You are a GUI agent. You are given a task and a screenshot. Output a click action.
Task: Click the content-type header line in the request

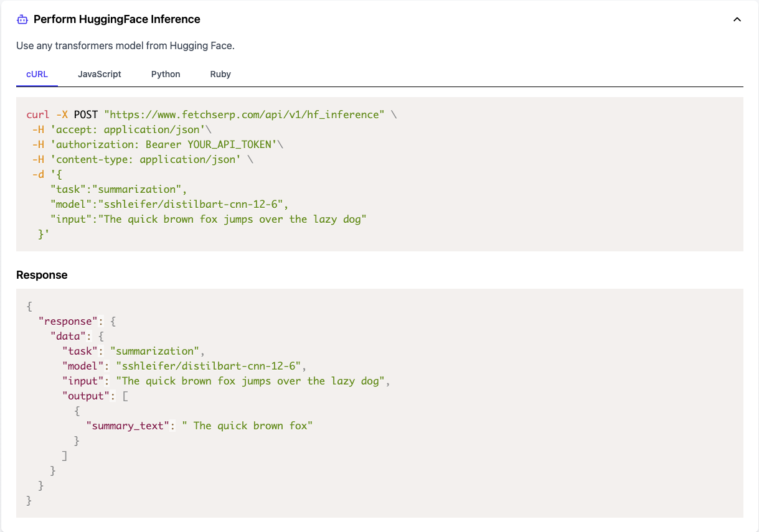tap(140, 159)
